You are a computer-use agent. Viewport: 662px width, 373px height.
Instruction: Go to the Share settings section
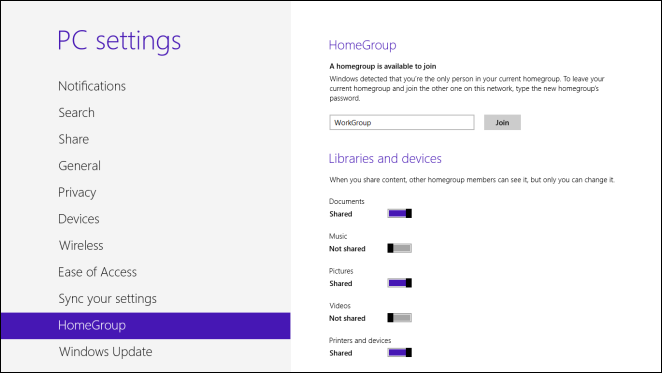click(x=73, y=139)
